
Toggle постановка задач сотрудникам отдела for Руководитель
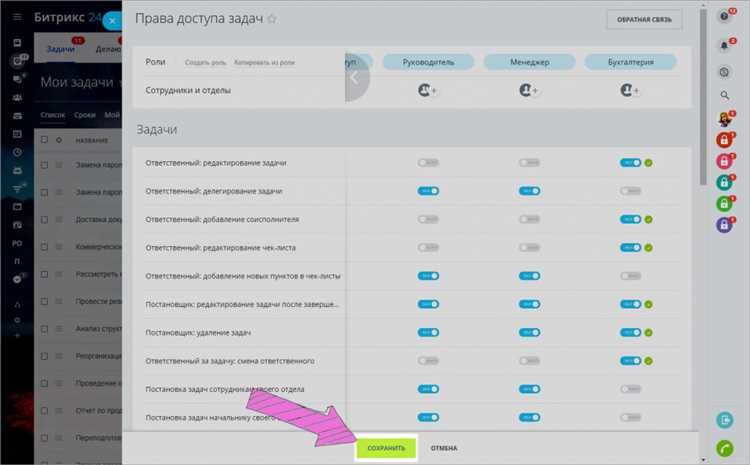click(428, 389)
